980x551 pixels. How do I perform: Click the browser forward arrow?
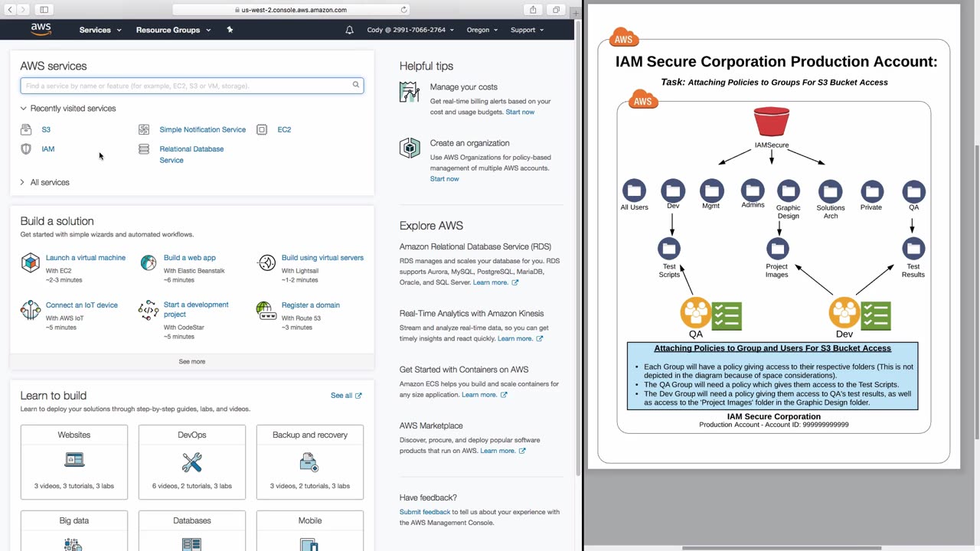24,10
